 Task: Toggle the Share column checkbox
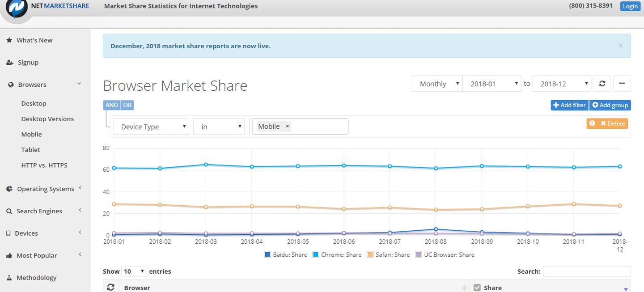477,288
